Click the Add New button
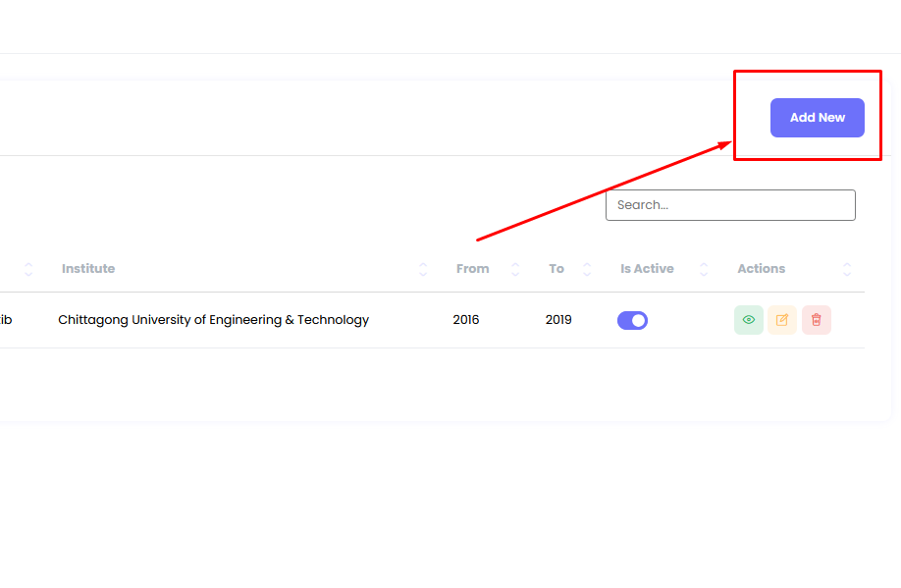 pyautogui.click(x=817, y=118)
